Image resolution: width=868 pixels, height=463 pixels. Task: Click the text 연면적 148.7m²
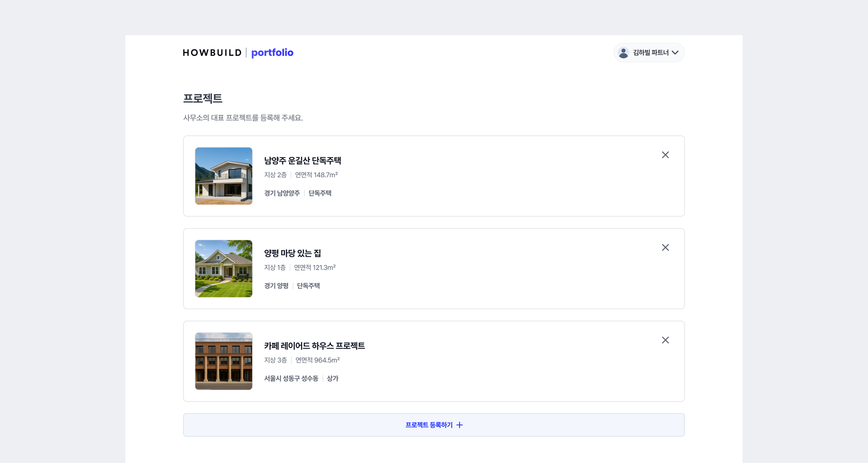316,175
